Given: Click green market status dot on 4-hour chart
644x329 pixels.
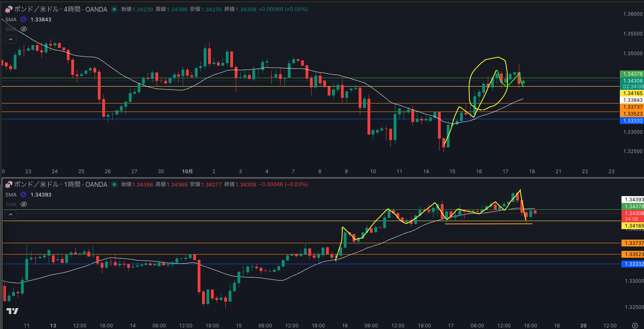Looking at the screenshot, I should [114, 9].
